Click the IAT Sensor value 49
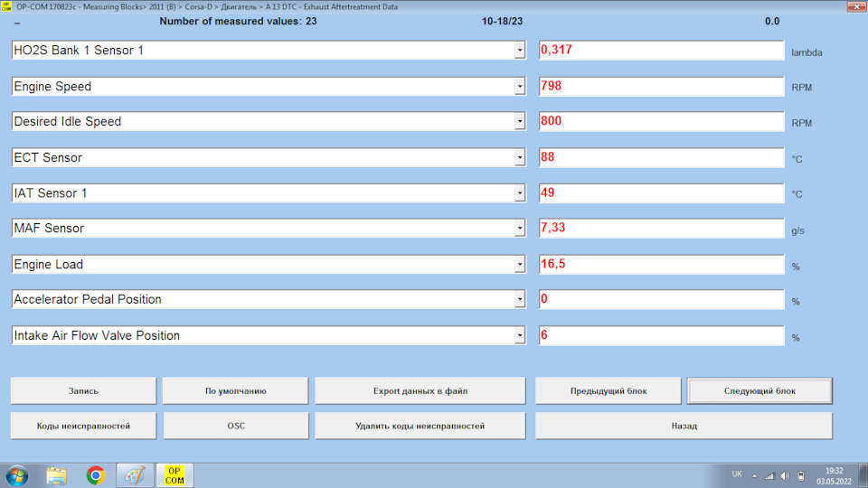This screenshot has height=488, width=868. pos(662,193)
